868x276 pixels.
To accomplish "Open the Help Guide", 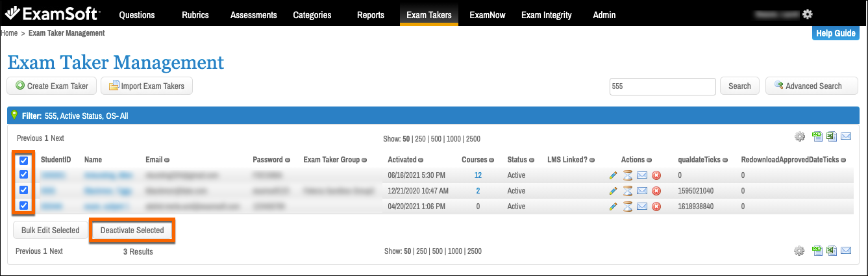I will 836,33.
